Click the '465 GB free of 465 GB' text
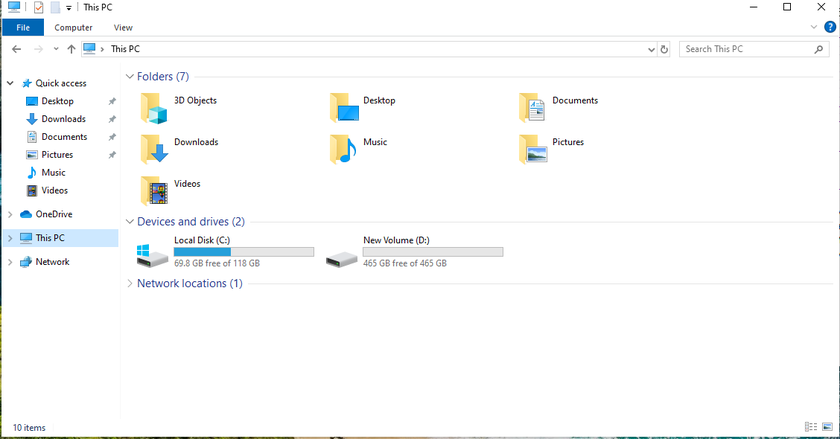Viewport: 840px width, 439px height. (405, 263)
